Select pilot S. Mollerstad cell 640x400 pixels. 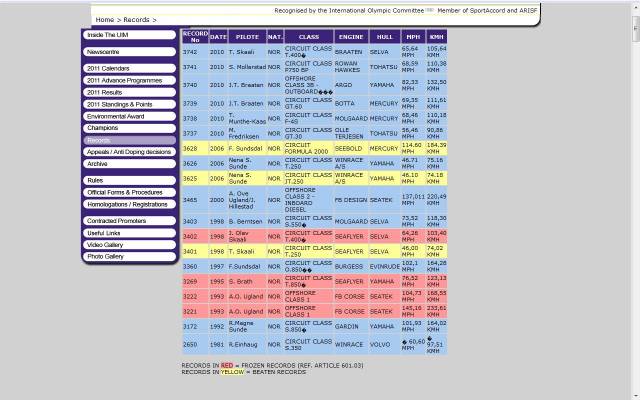point(247,67)
